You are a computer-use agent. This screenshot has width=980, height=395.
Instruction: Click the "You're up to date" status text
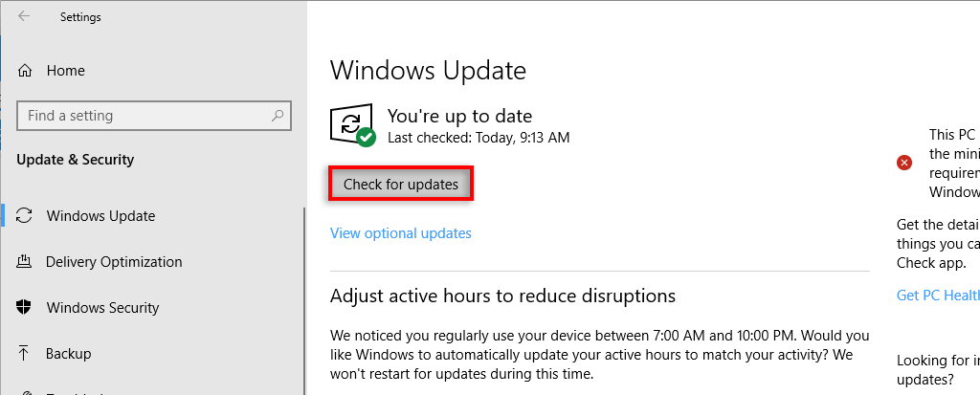coord(459,116)
